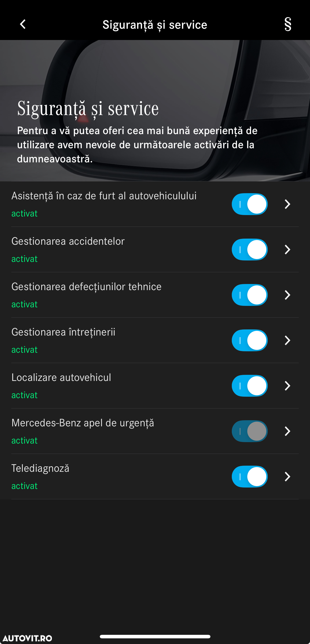This screenshot has width=310, height=644.
Task: Switch off Localizare autovehicul toggle
Action: [250, 386]
